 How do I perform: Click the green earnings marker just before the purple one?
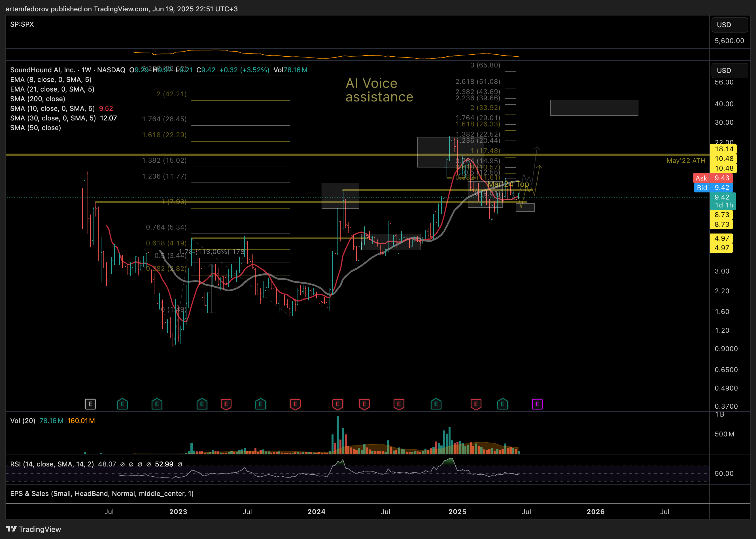click(502, 404)
